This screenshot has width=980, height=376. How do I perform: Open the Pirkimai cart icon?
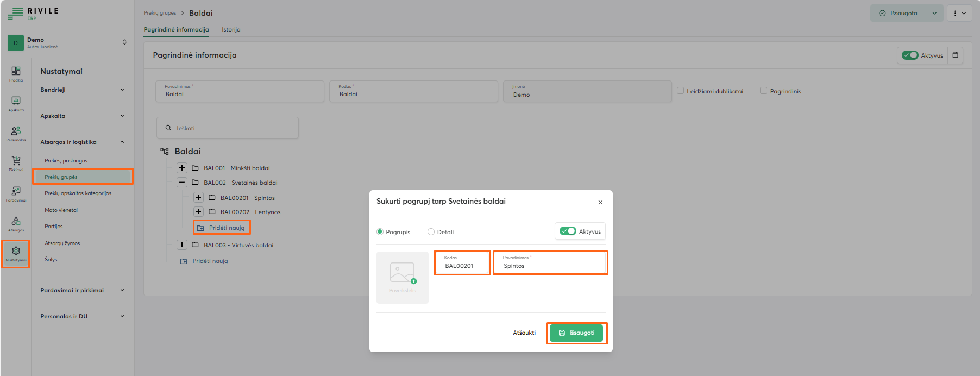[x=16, y=163]
